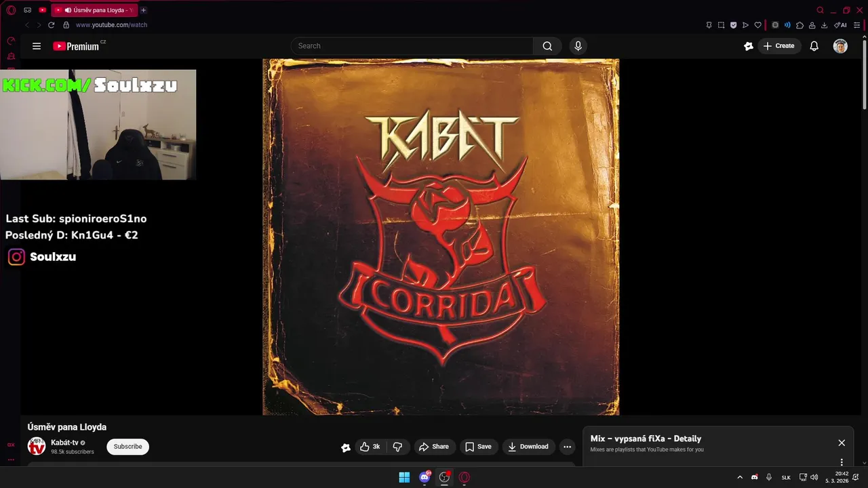The width and height of the screenshot is (868, 488).
Task: Open the Create menu
Action: tap(779, 46)
